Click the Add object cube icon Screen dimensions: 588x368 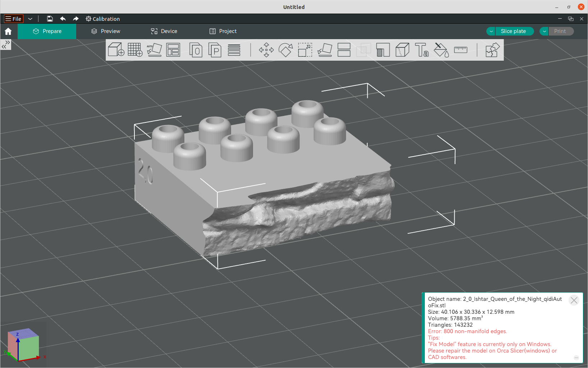116,50
